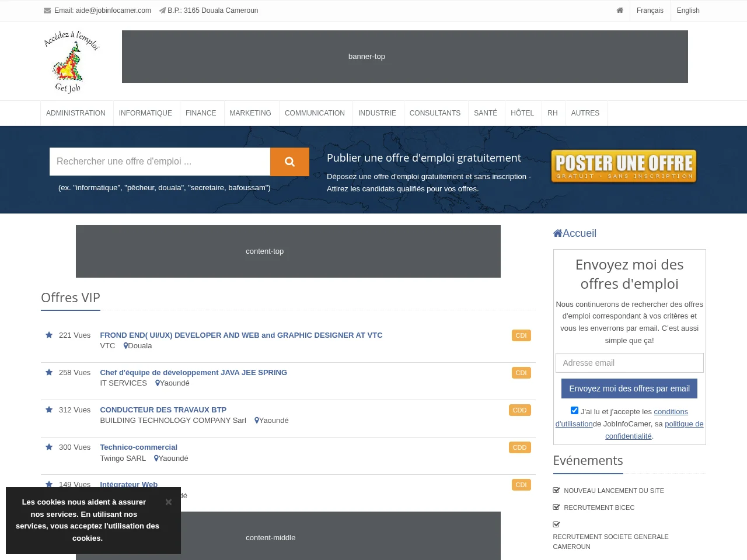Click RECRUTEMENT SOCIETE GENERALE CAMEROUN event
Image resolution: width=747 pixels, height=560 pixels.
coord(610,541)
